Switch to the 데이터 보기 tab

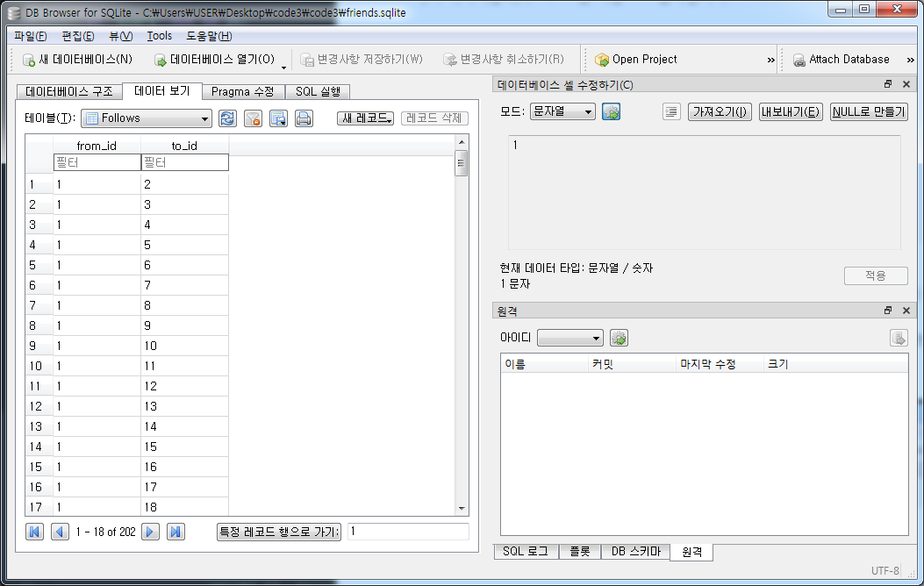point(162,90)
